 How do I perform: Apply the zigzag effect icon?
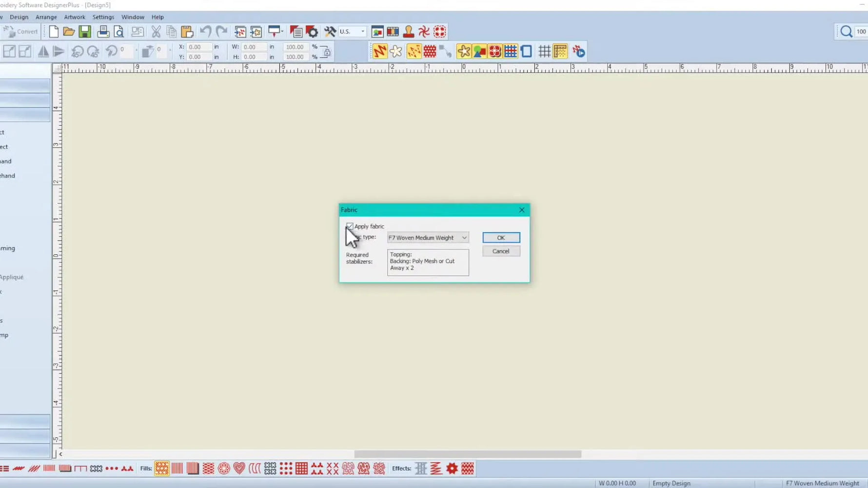(x=435, y=468)
